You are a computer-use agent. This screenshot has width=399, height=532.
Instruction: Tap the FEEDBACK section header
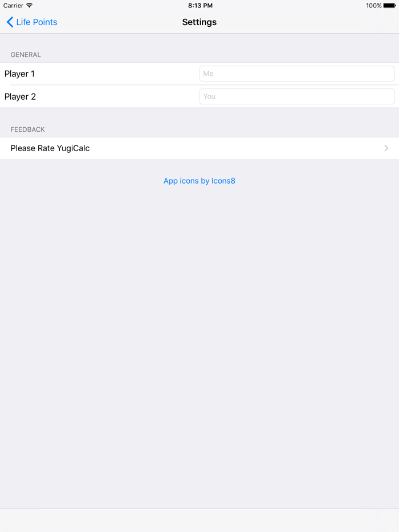point(27,129)
